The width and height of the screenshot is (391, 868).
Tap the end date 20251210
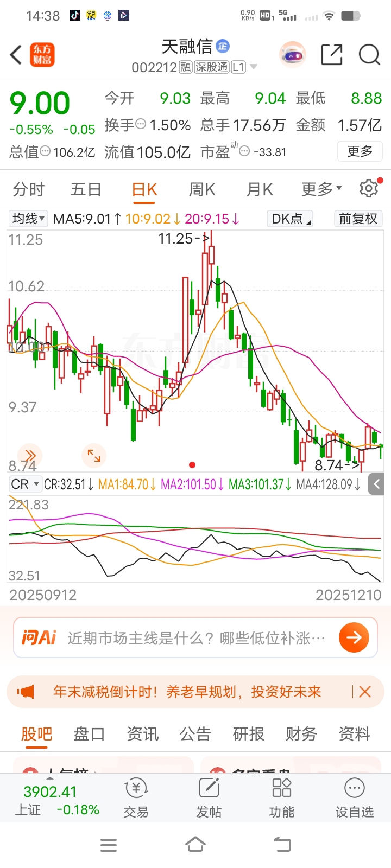349,595
